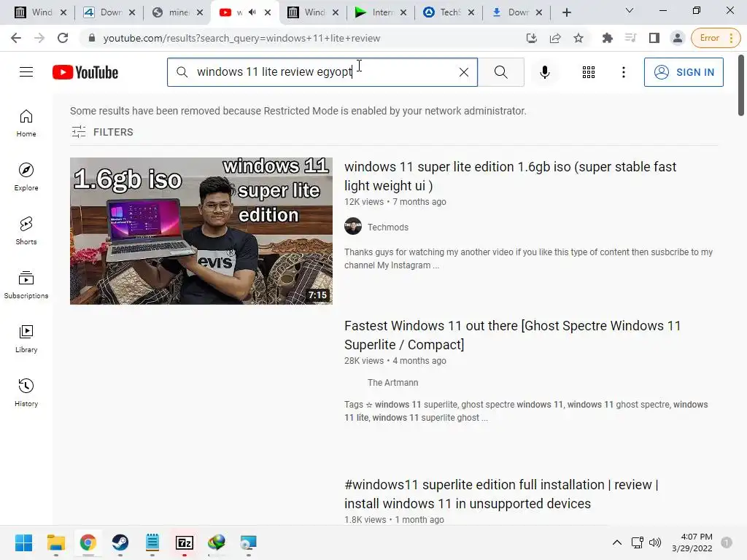Open Shorts in the sidebar

pos(26,230)
